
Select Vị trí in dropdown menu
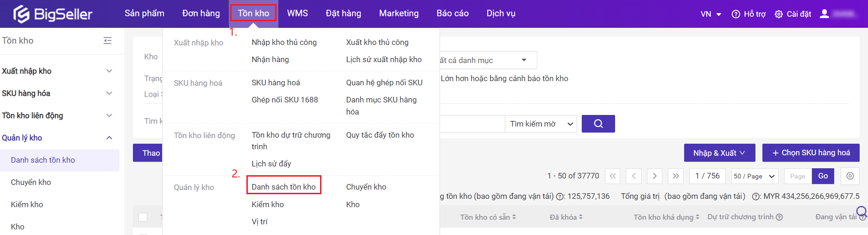tap(259, 222)
